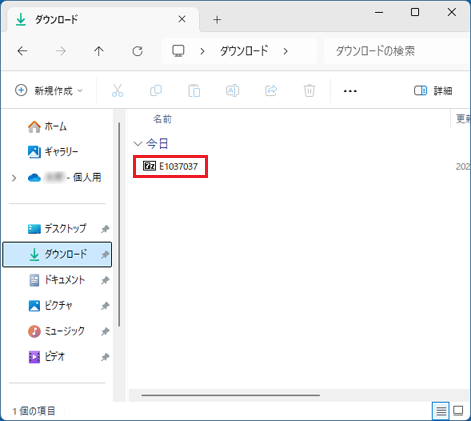Open the 新規作成 dropdown

point(49,90)
